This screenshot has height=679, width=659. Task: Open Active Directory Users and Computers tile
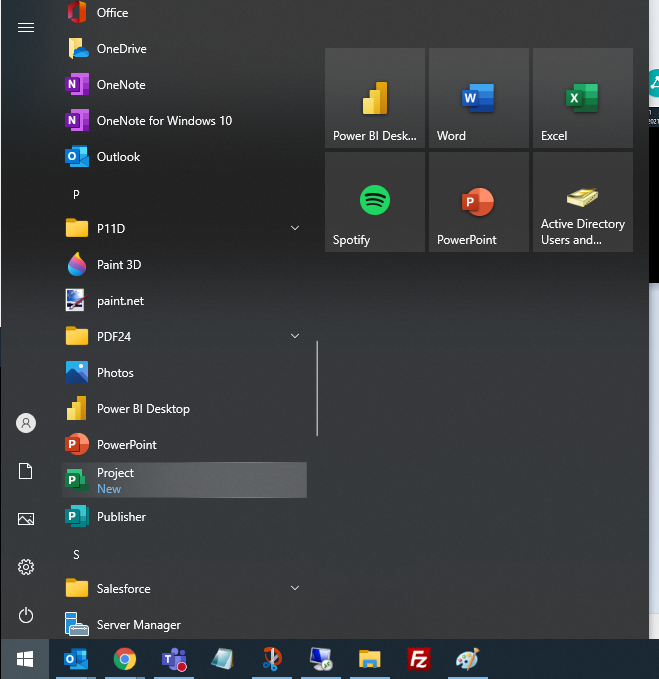583,202
